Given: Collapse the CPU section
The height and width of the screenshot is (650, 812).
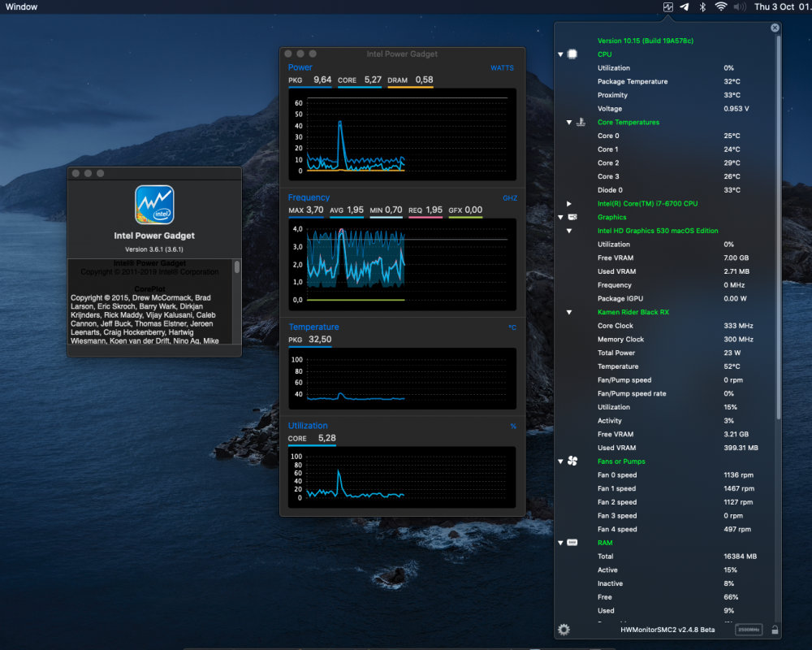Looking at the screenshot, I should click(560, 54).
